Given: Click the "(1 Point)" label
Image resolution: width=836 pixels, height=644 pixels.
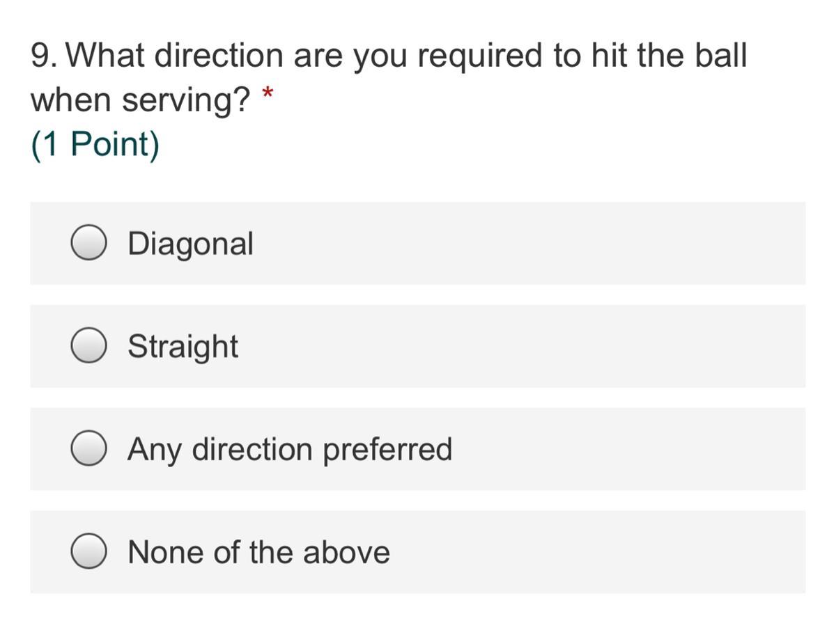Looking at the screenshot, I should pos(95,145).
